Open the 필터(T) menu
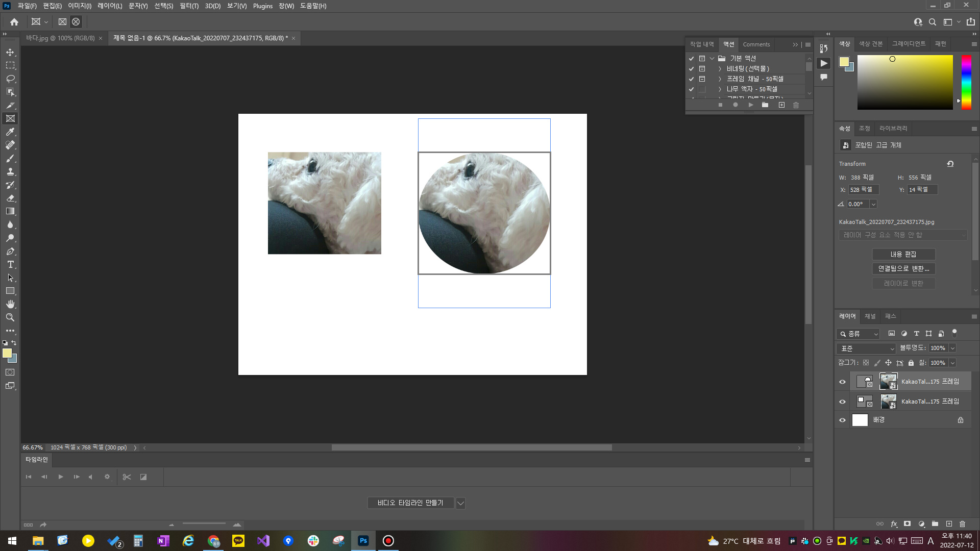This screenshot has width=980, height=551. pyautogui.click(x=189, y=6)
